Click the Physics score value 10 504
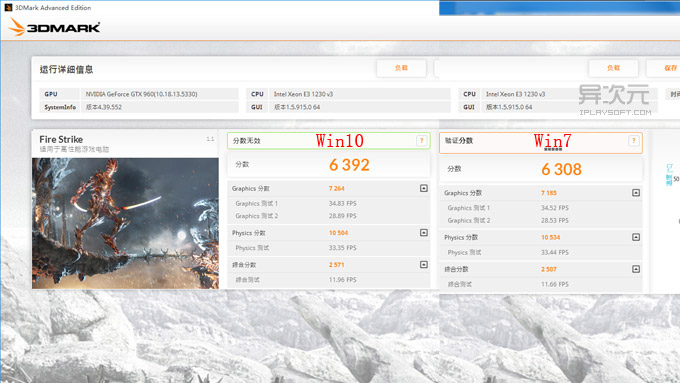This screenshot has width=680, height=383. click(338, 233)
